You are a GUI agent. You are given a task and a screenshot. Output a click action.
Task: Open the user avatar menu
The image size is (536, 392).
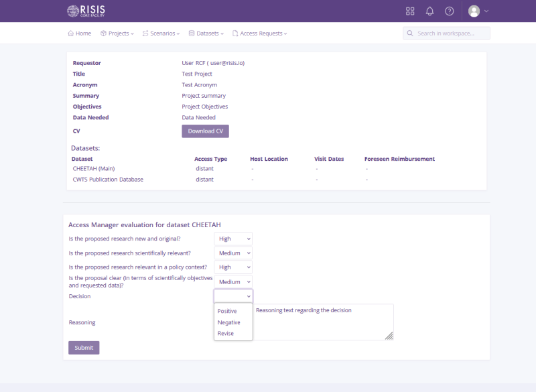click(x=478, y=11)
